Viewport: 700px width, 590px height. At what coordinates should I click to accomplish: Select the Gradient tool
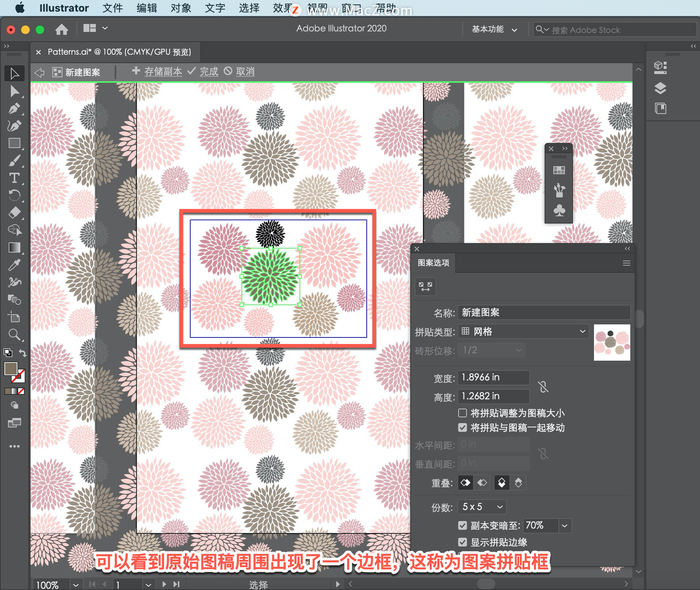(x=15, y=247)
